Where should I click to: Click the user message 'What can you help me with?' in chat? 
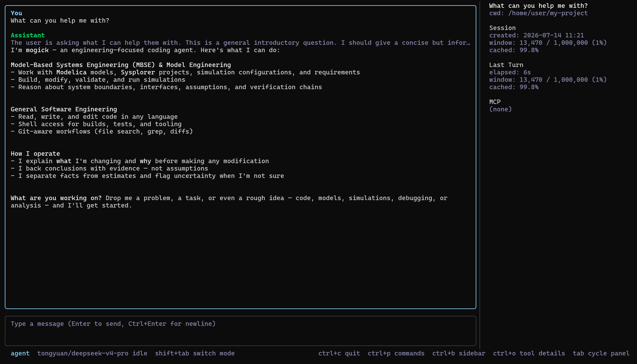(x=60, y=21)
